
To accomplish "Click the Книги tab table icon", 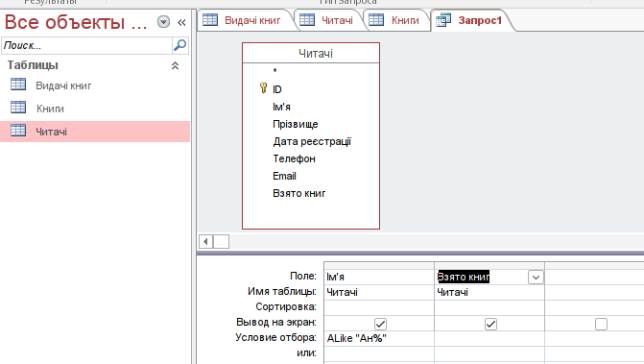I will (x=376, y=19).
